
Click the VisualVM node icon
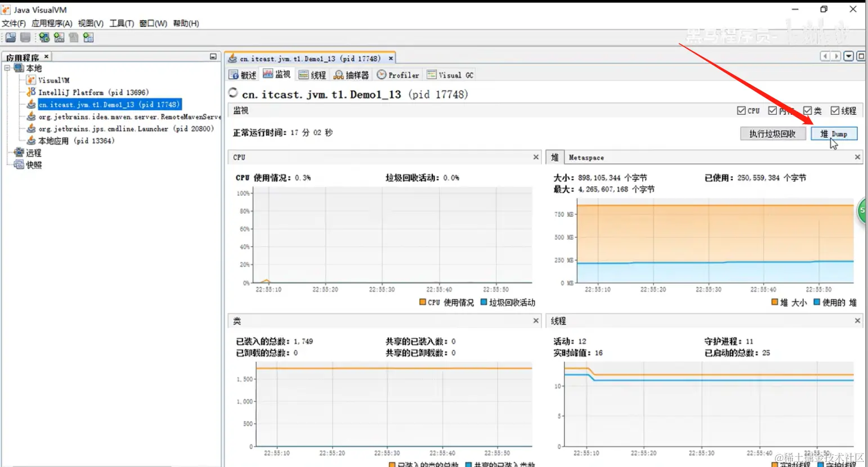pyautogui.click(x=31, y=80)
